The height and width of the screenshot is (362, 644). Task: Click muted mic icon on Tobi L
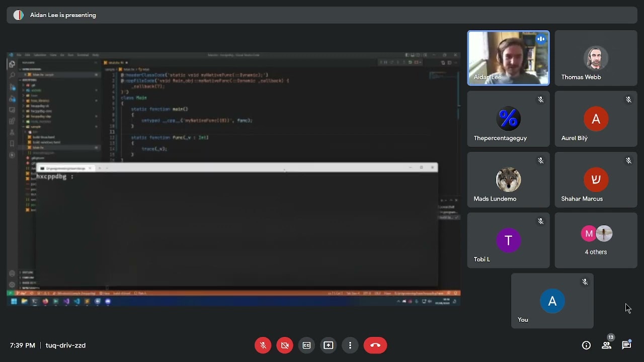pos(541,221)
